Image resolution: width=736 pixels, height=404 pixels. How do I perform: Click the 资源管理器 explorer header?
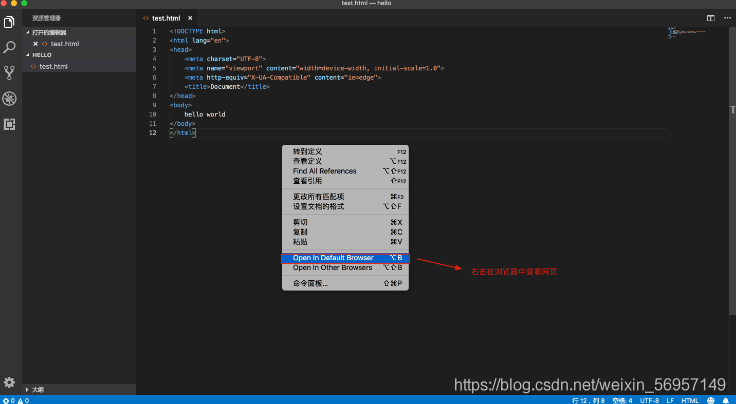click(x=46, y=18)
